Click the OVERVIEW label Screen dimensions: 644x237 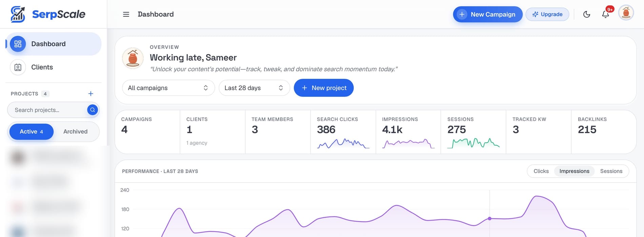coord(164,47)
